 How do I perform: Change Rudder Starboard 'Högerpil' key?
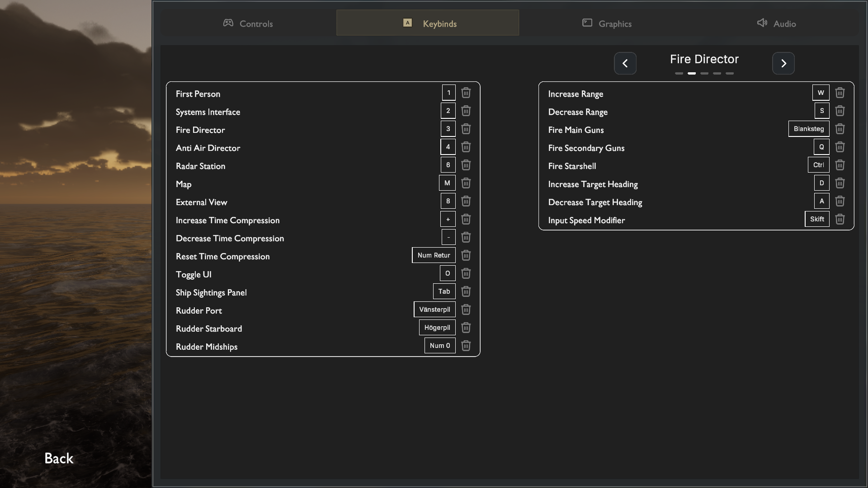[x=437, y=328]
